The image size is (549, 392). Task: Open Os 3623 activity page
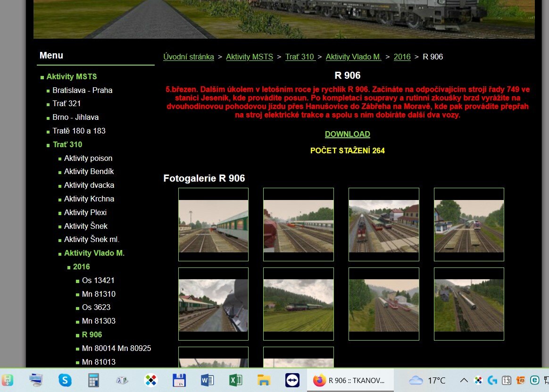(96, 307)
